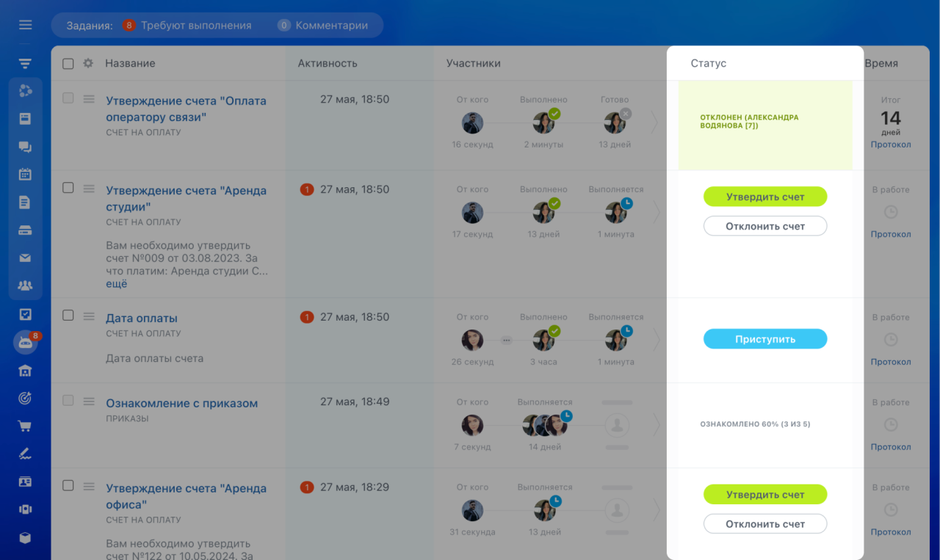
Task: Open task title "Ознакомление с приказом"
Action: pyautogui.click(x=181, y=404)
